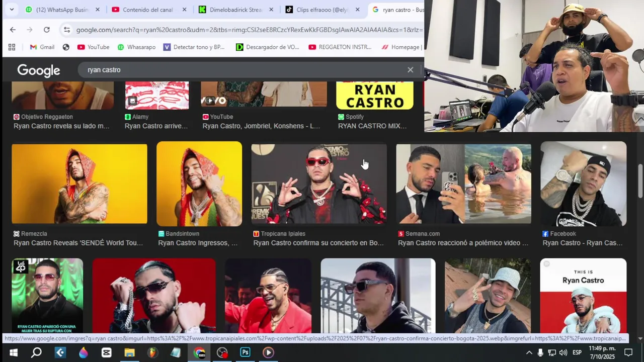
Task: Click 'Ryan Castro confirma su concierto' caption
Action: [318, 243]
